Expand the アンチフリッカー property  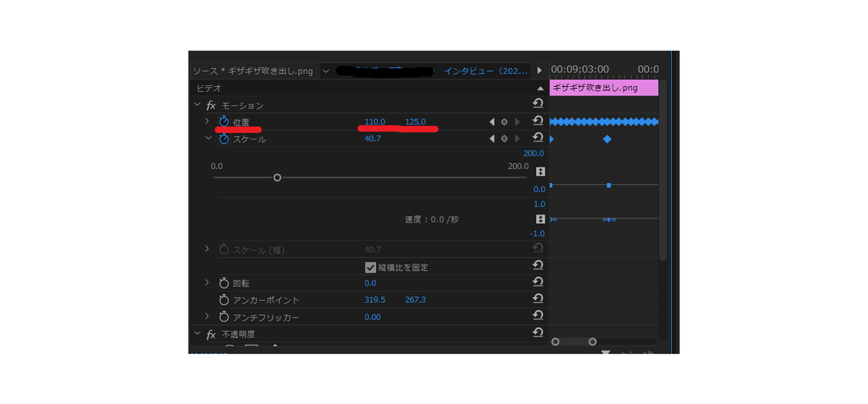click(x=207, y=317)
